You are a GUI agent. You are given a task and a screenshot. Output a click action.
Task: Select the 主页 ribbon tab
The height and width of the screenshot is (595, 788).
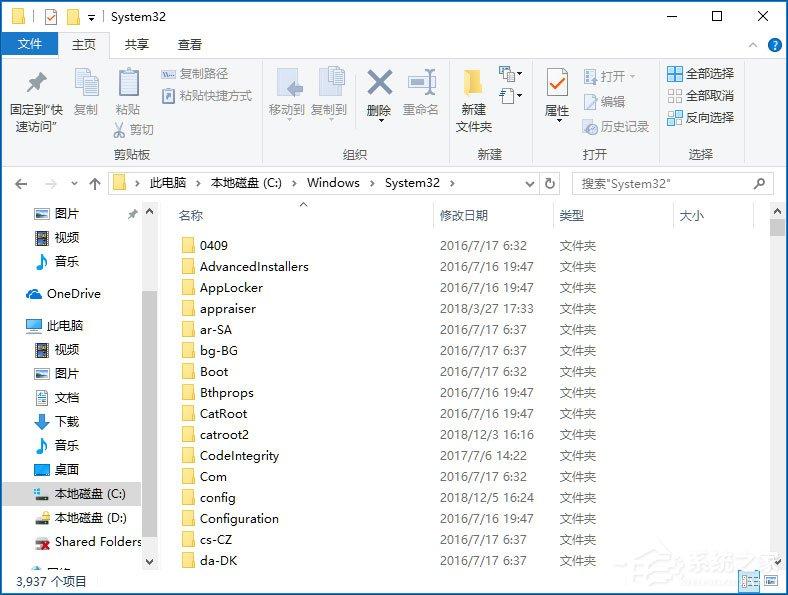pos(83,45)
